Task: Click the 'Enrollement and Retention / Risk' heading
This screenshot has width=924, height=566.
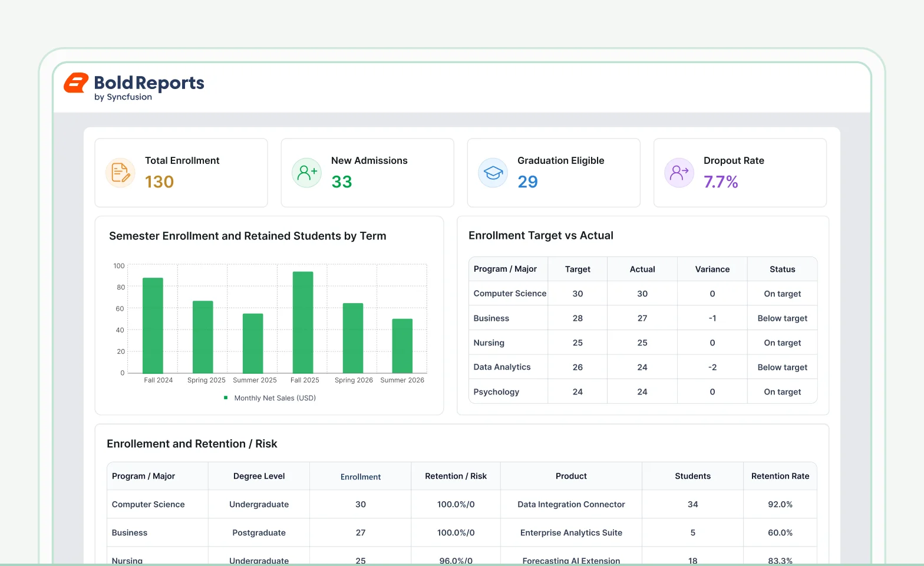Action: (192, 444)
